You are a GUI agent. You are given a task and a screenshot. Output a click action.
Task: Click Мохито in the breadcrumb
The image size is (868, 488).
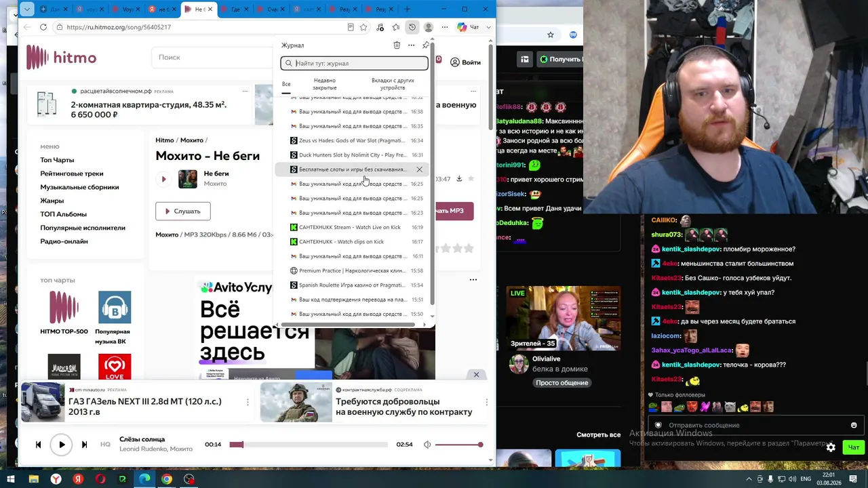click(192, 140)
